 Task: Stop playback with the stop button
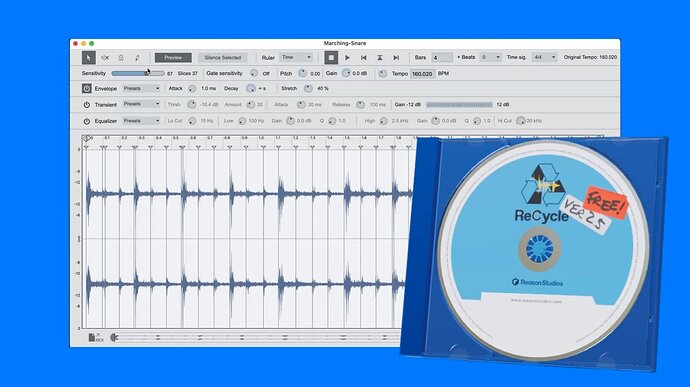pos(331,57)
